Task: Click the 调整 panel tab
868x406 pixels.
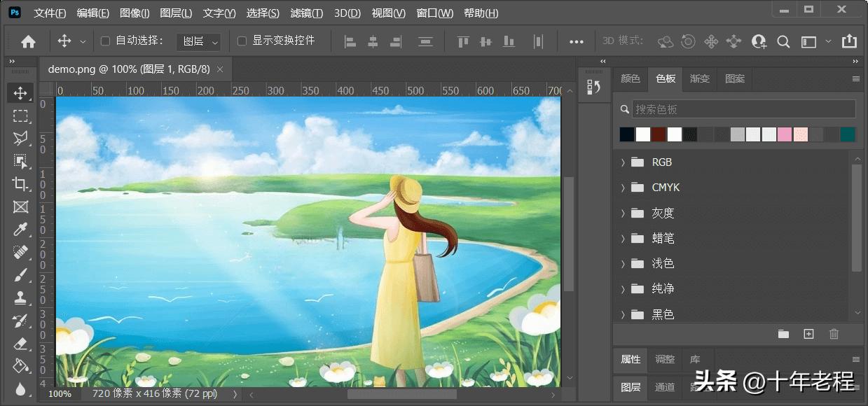Action: (664, 359)
